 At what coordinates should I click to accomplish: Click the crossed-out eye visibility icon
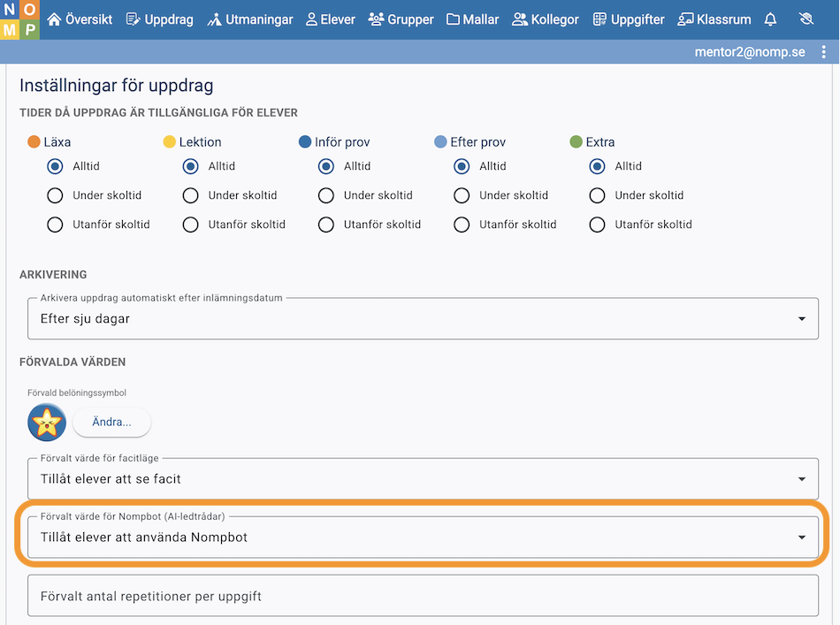[x=806, y=19]
